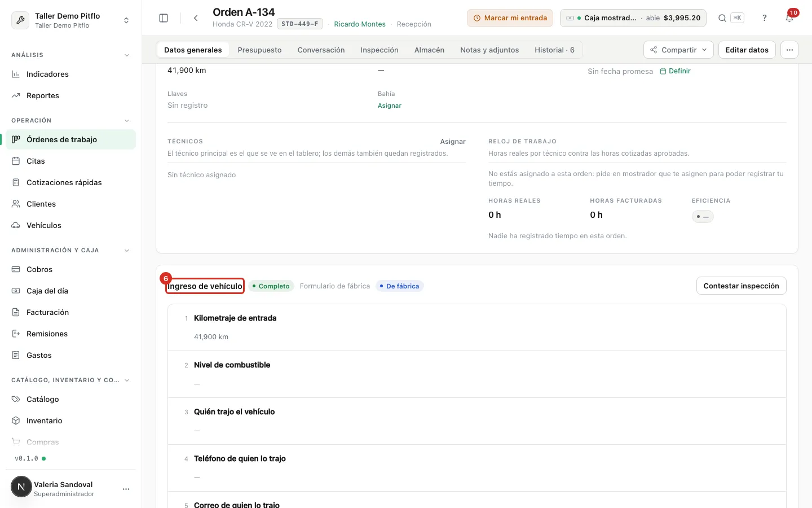Image resolution: width=812 pixels, height=508 pixels.
Task: Collapse the Análisis sidebar section
Action: coord(127,55)
